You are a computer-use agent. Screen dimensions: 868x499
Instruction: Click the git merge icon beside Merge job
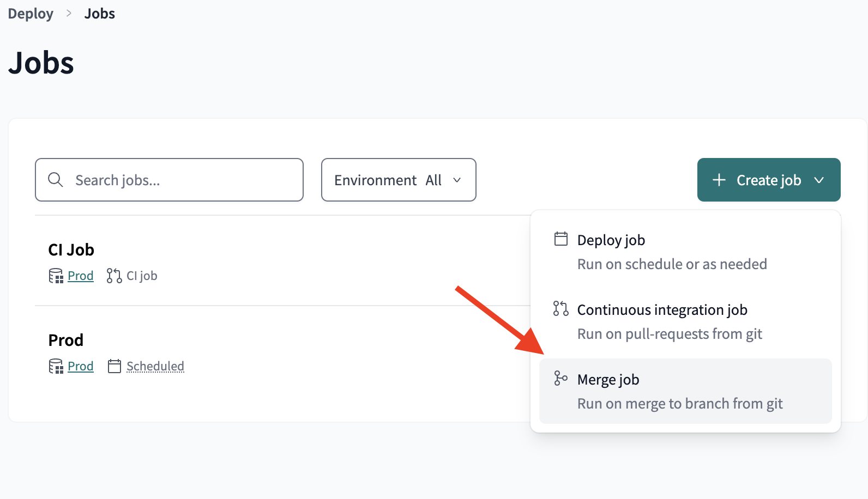[560, 378]
